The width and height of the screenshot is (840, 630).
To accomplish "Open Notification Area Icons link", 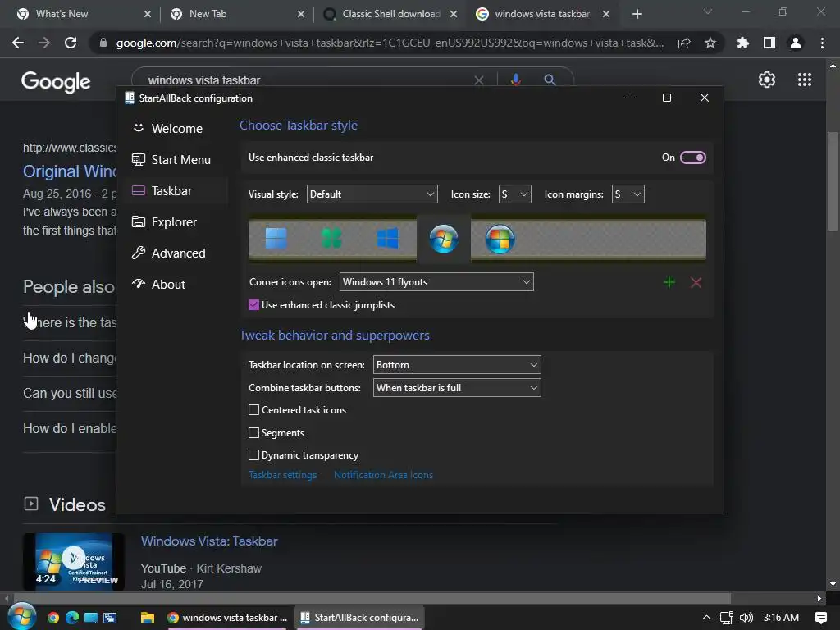I will coord(383,475).
